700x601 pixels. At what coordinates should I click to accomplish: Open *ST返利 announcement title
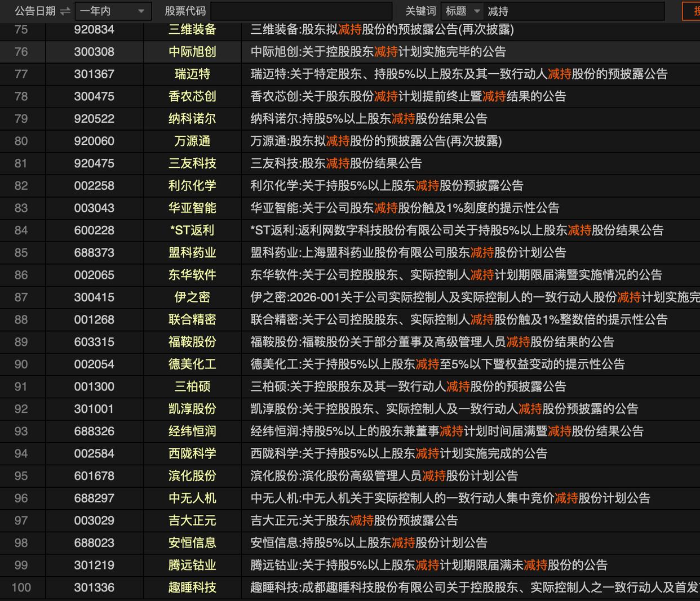click(x=457, y=230)
